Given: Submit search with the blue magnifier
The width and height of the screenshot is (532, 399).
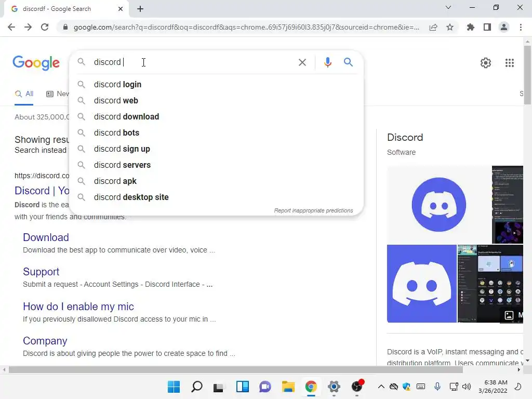Looking at the screenshot, I should coord(348,62).
